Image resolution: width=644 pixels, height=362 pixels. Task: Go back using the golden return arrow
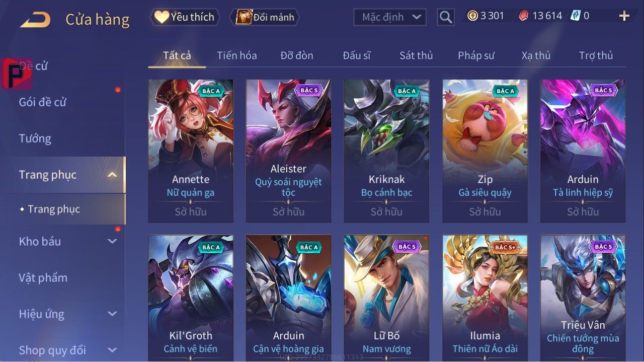[x=35, y=19]
